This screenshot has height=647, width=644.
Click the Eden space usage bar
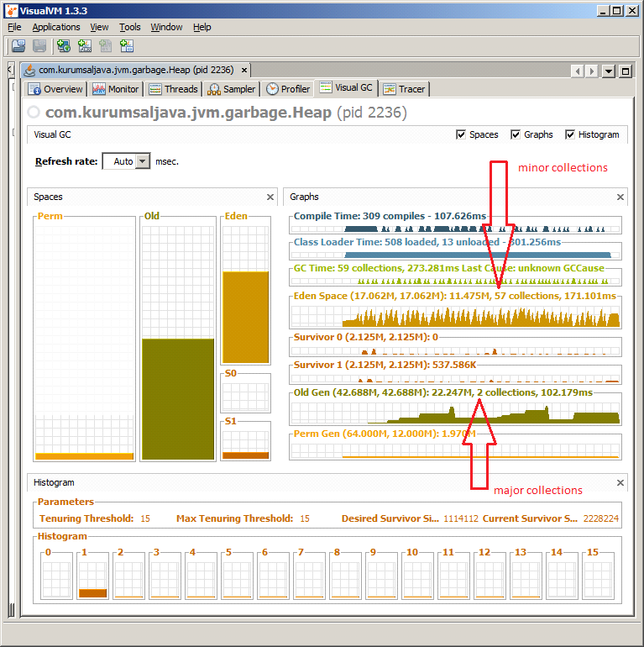click(x=246, y=317)
